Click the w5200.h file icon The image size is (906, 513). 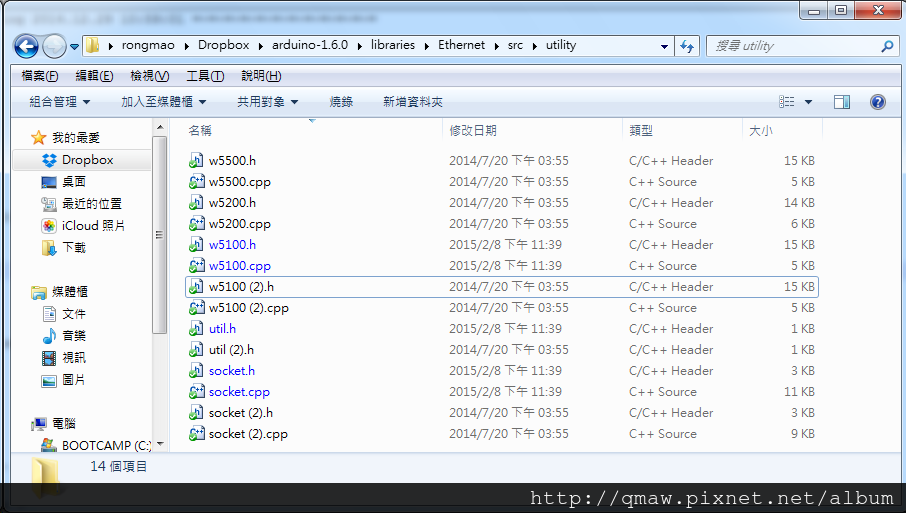[196, 203]
